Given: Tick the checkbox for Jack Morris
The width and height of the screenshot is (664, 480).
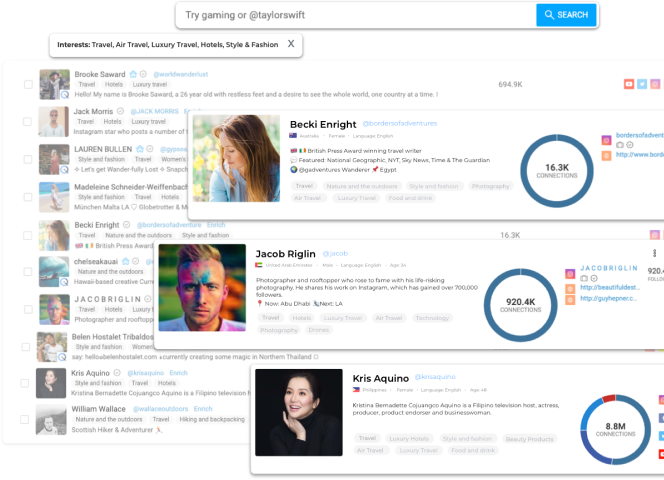Looking at the screenshot, I should coord(27,122).
